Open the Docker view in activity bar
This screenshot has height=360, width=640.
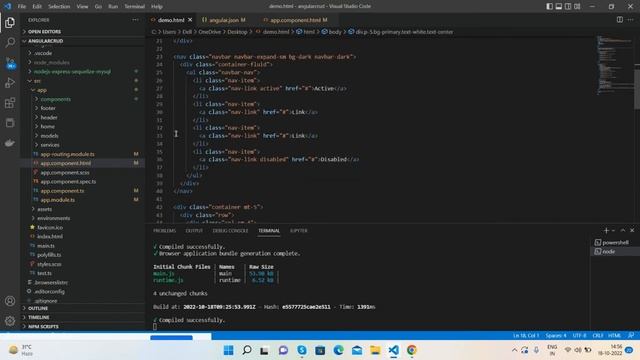[x=10, y=143]
